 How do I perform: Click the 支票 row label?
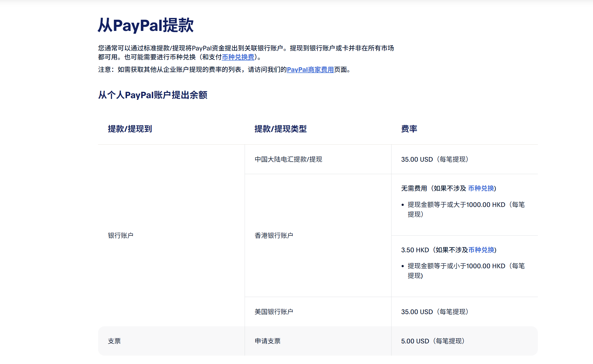tap(115, 341)
